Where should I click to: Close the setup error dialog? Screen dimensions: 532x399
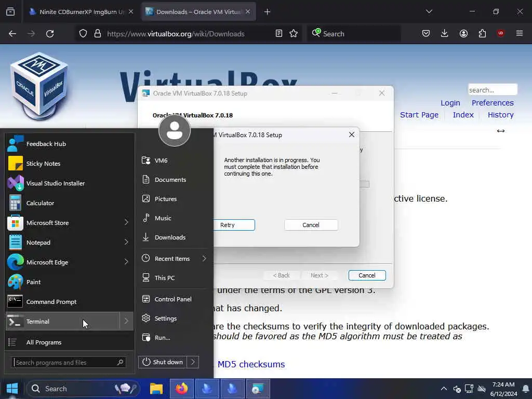tap(352, 135)
